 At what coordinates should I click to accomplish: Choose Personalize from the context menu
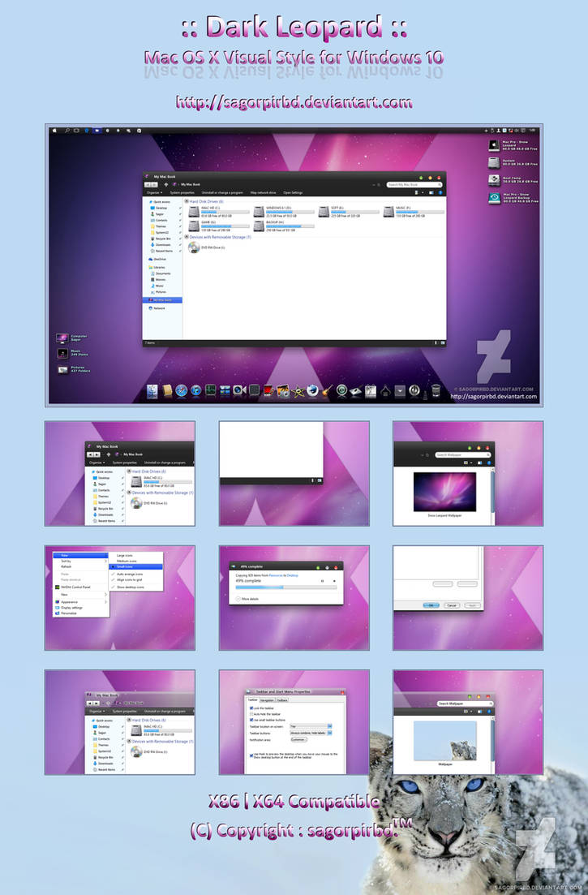tap(80, 613)
